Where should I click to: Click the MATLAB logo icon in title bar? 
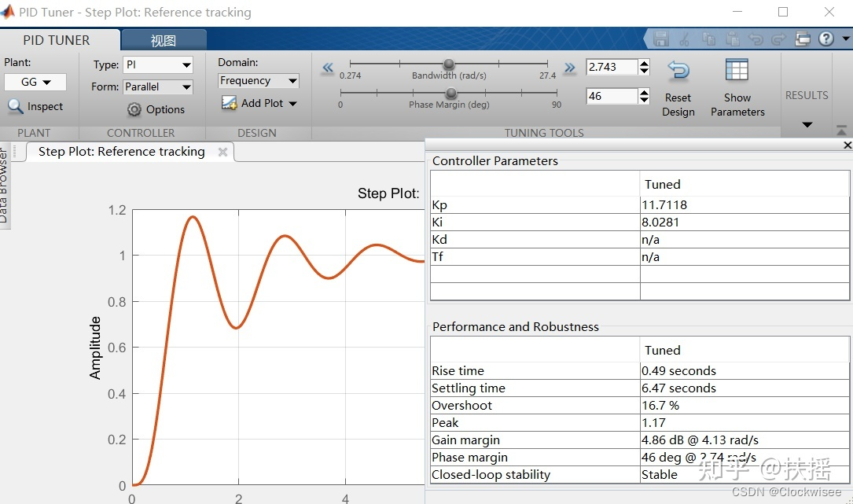[8, 12]
